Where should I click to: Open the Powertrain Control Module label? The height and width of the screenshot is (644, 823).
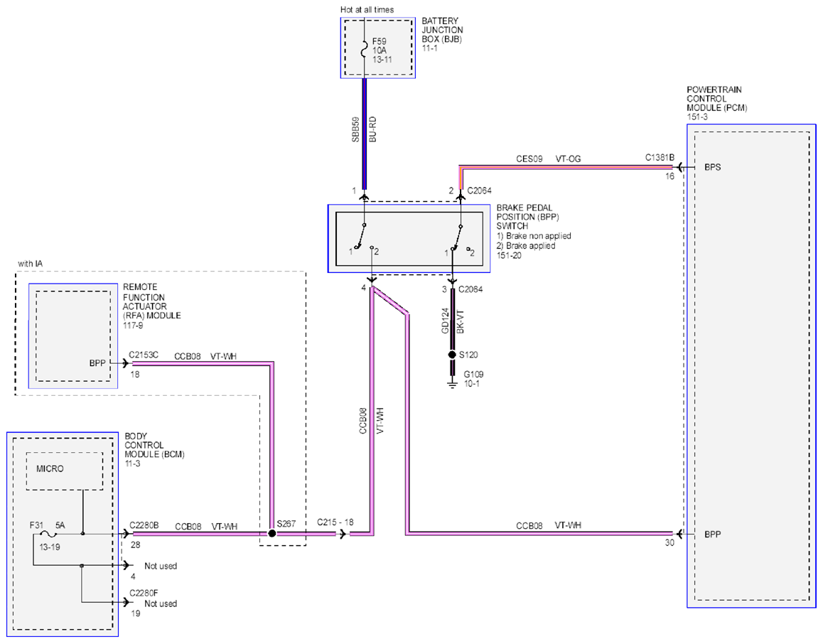coord(717,103)
